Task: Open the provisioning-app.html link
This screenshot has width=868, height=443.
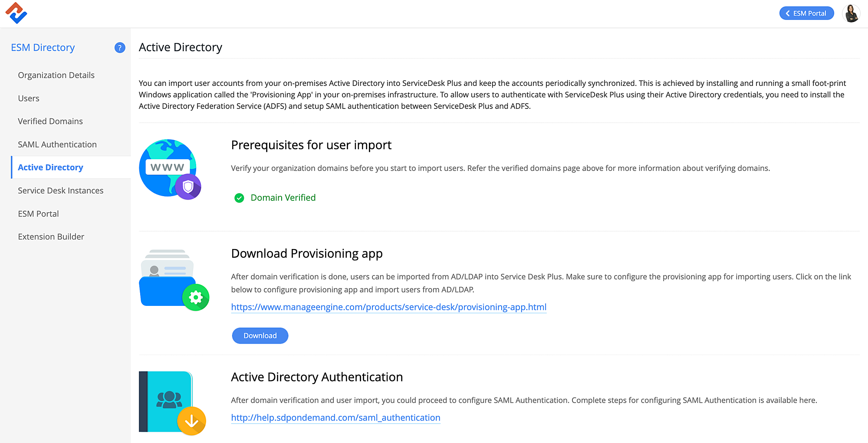Action: 388,307
